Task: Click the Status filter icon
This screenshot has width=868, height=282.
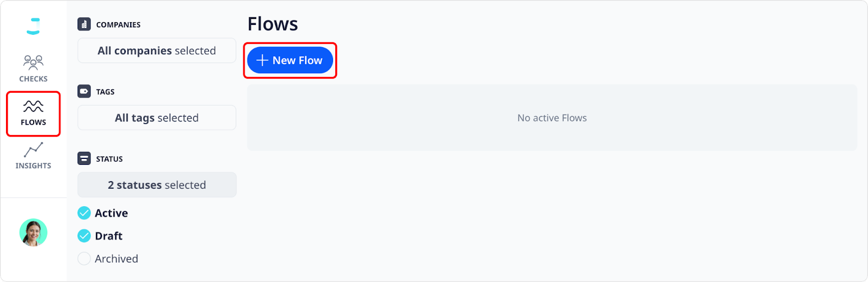Action: tap(84, 159)
